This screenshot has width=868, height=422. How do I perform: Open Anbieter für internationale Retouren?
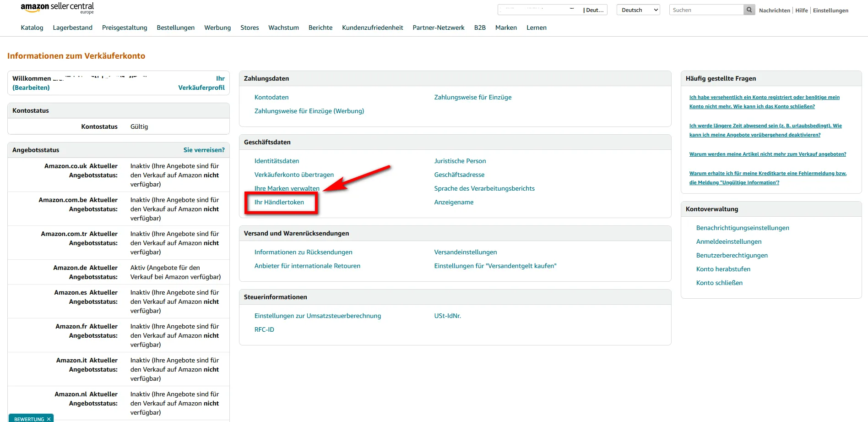tap(307, 266)
